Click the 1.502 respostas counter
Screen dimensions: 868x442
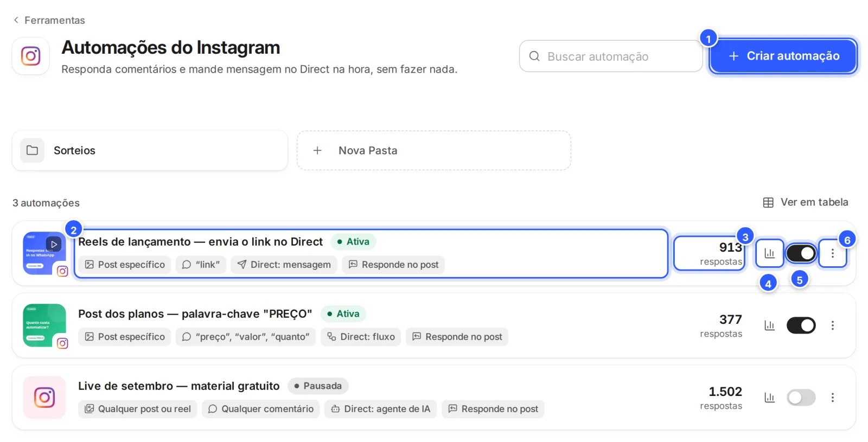coord(721,398)
